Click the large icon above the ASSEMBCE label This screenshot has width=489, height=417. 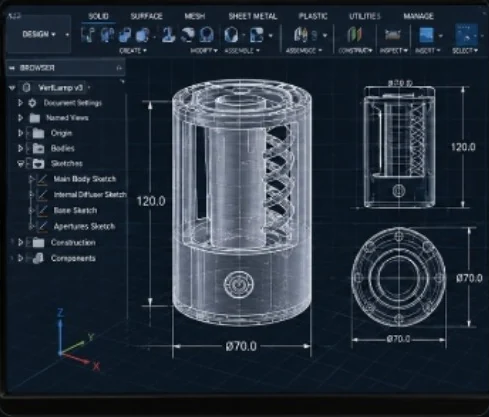click(301, 34)
